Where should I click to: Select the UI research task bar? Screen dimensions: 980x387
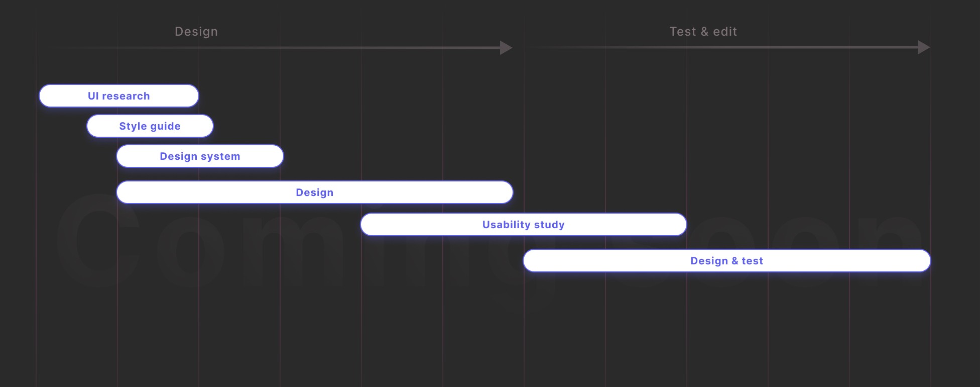click(119, 95)
